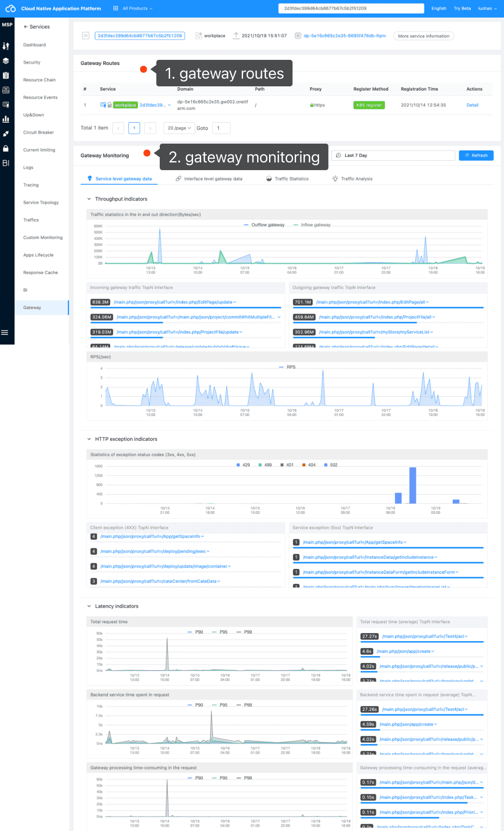Click the sun icon in Traffic Analysis tab
Image resolution: width=504 pixels, height=831 pixels.
(x=335, y=179)
